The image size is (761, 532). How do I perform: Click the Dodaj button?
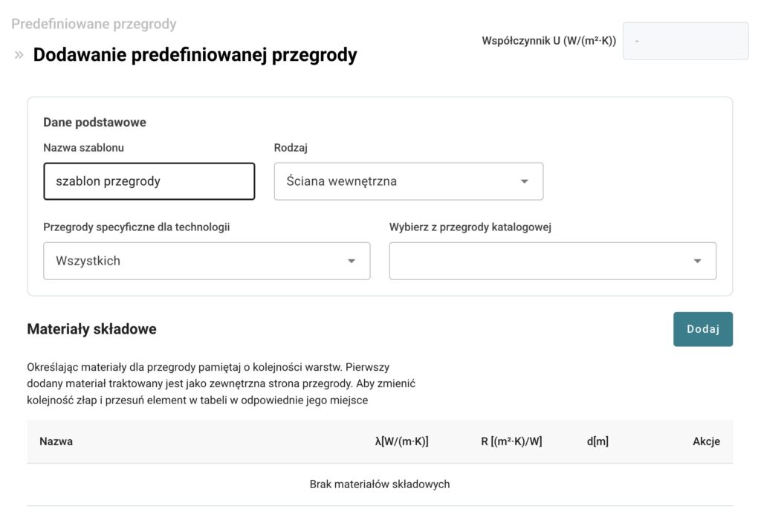[x=703, y=329]
